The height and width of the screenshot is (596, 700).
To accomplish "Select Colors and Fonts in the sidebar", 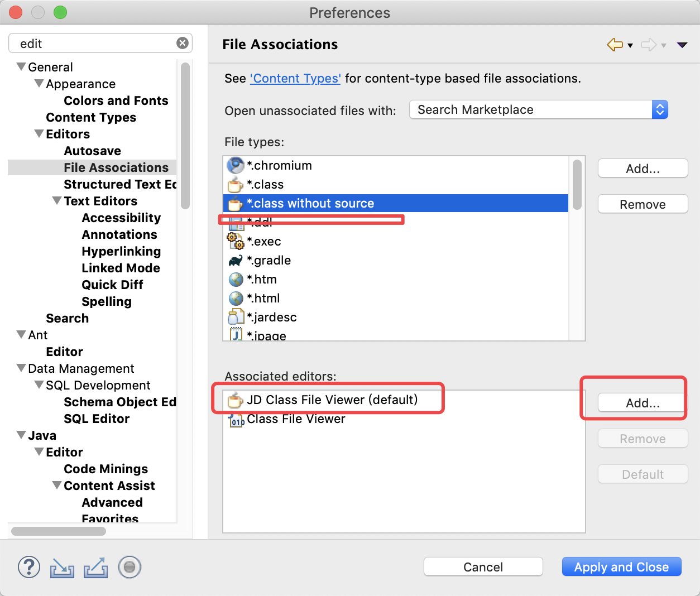I will [x=116, y=100].
